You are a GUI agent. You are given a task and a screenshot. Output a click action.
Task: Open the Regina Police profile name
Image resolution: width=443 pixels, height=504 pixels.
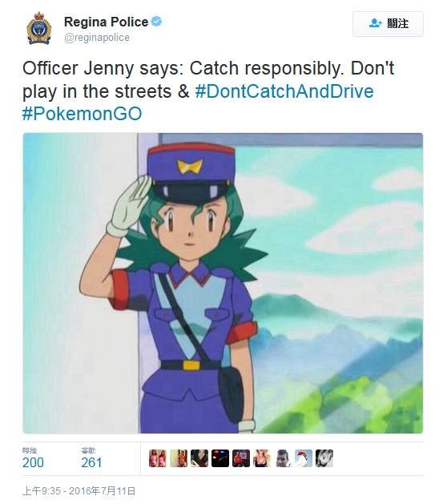tap(106, 22)
